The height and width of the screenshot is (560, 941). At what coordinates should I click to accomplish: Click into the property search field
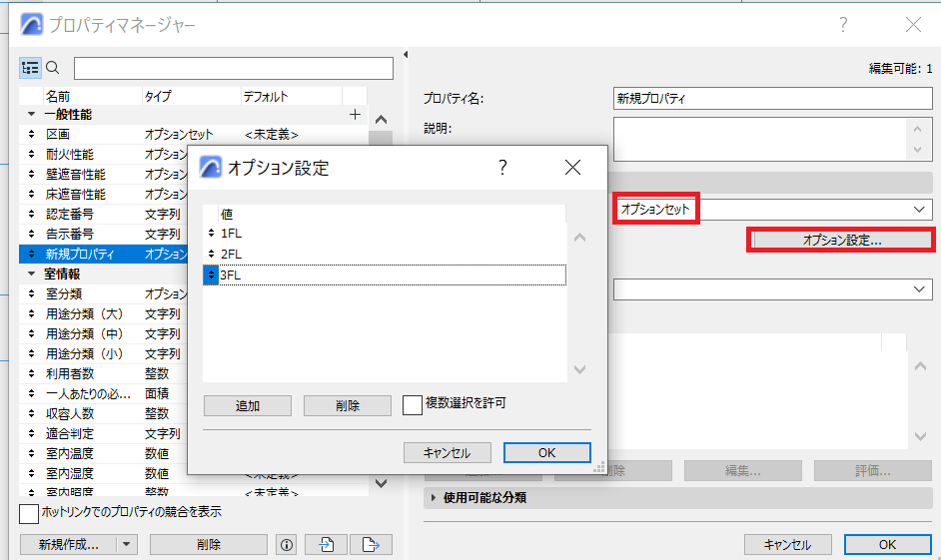tap(234, 68)
